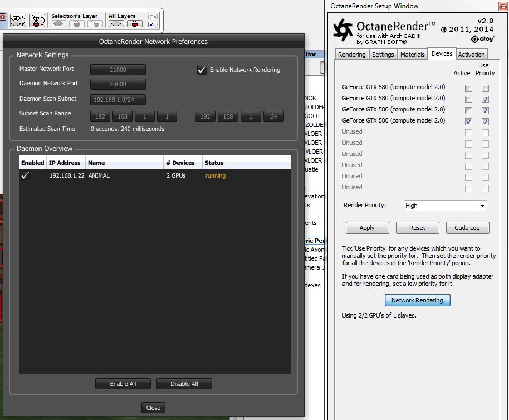The height and width of the screenshot is (420, 509).
Task: Select the Devices tab
Action: click(442, 53)
